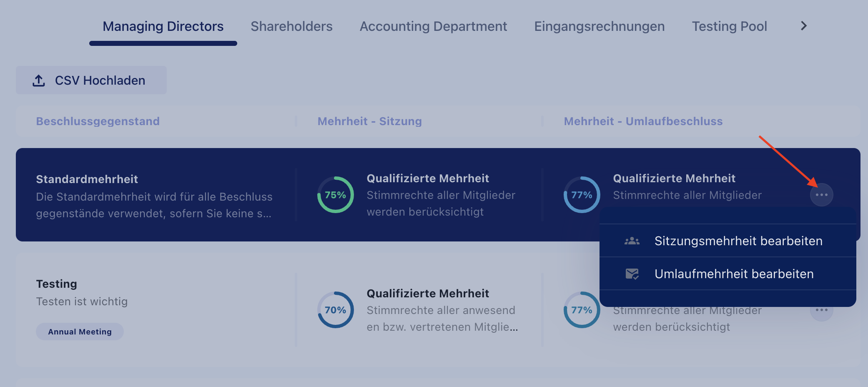This screenshot has width=868, height=387.
Task: Open the Accounting Department tab
Action: [x=433, y=26]
